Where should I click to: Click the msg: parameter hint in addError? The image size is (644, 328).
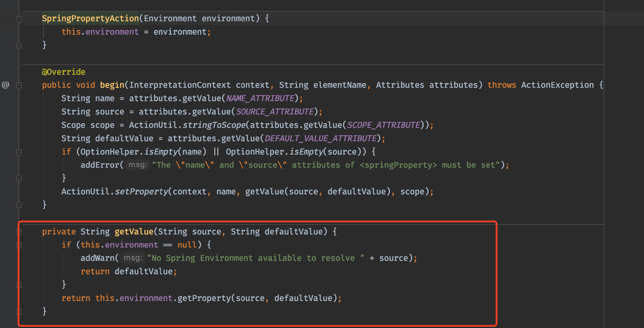tap(138, 165)
